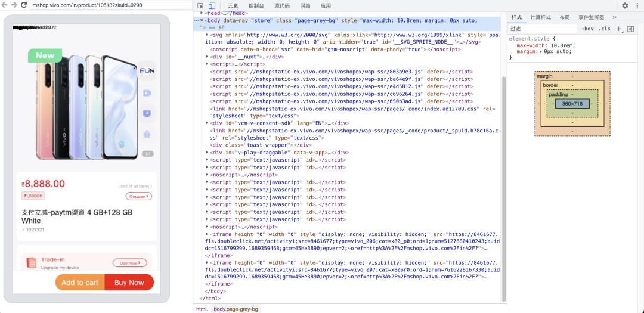This screenshot has width=644, height=313.
Task: Click the page URL address bar
Action: click(x=110, y=5)
